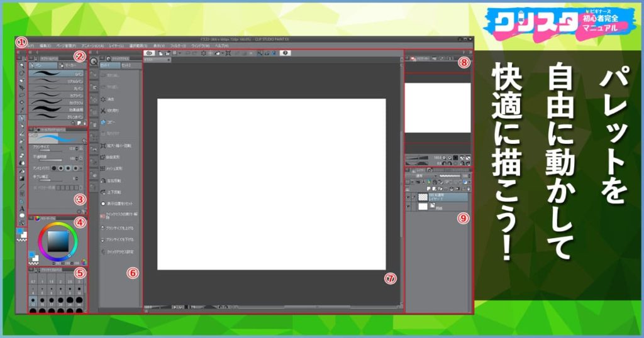Click the New file icon in command bar
The height and width of the screenshot is (338, 644).
point(161,53)
